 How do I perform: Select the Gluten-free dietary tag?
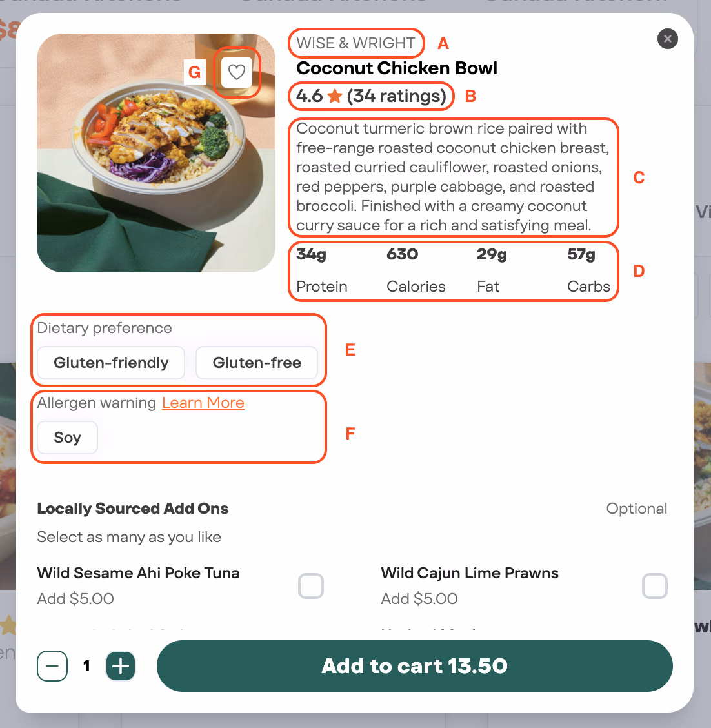click(x=257, y=363)
